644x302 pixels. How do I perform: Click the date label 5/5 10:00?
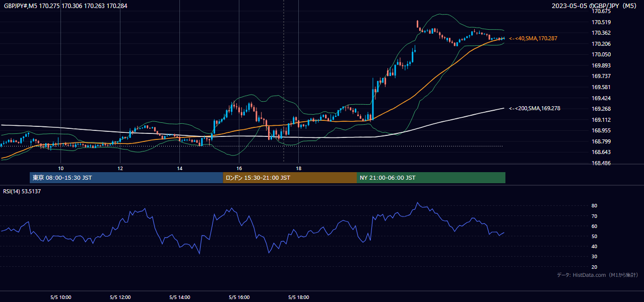61,297
